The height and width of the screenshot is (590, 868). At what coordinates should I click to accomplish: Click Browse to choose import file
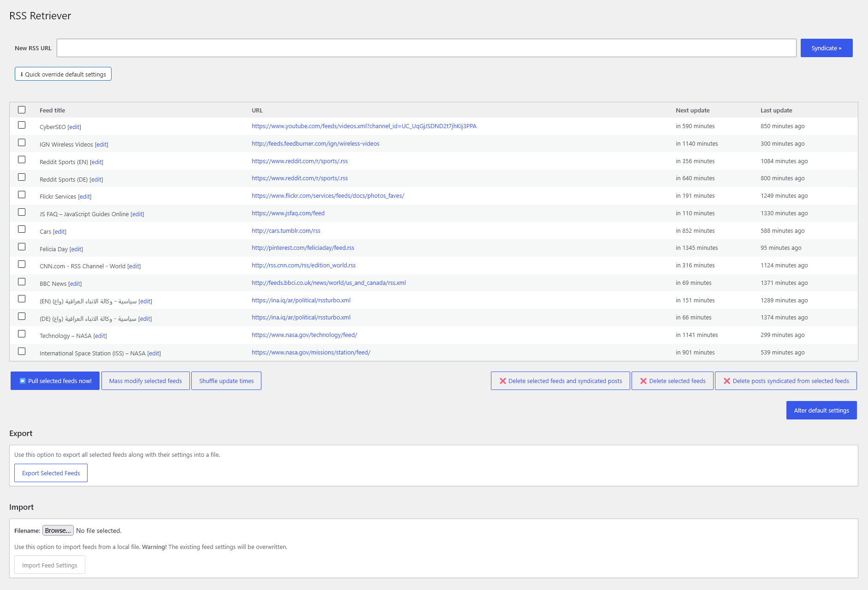point(58,531)
